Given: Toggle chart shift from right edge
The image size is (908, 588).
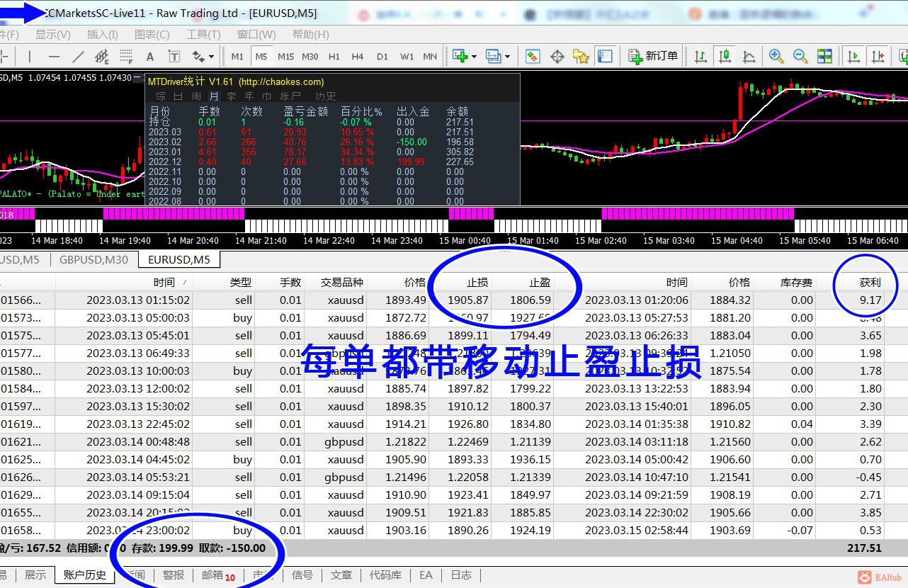Looking at the screenshot, I should click(x=878, y=57).
